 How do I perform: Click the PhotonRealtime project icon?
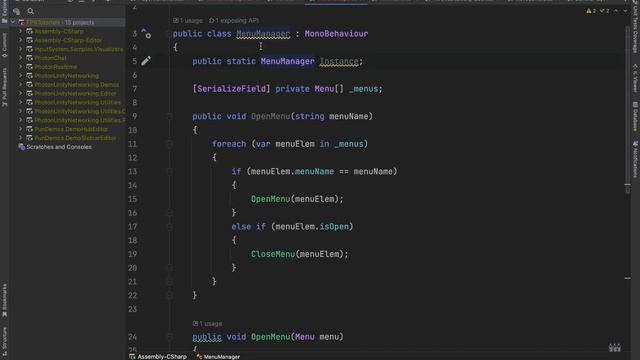tap(29, 67)
